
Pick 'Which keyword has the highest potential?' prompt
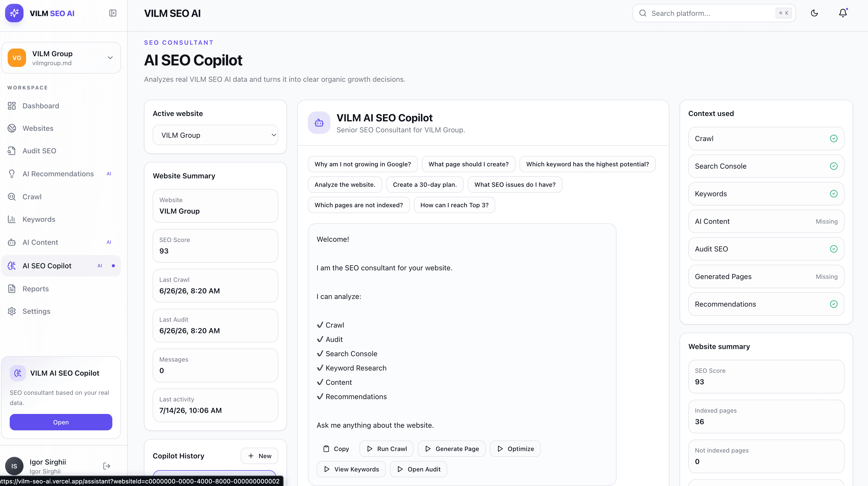point(587,164)
